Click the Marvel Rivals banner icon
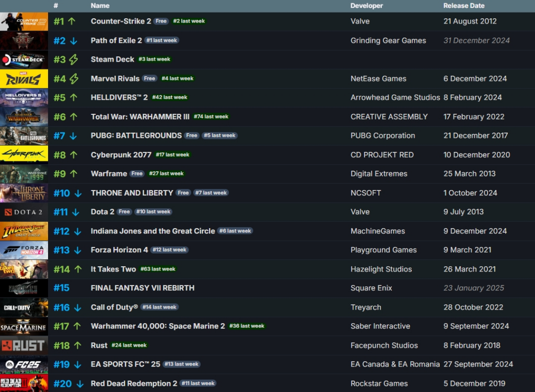Image resolution: width=535 pixels, height=392 pixels. coord(24,78)
